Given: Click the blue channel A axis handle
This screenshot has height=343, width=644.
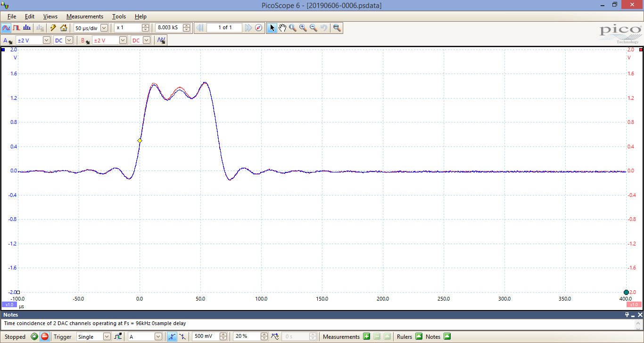Looking at the screenshot, I should point(3,49).
